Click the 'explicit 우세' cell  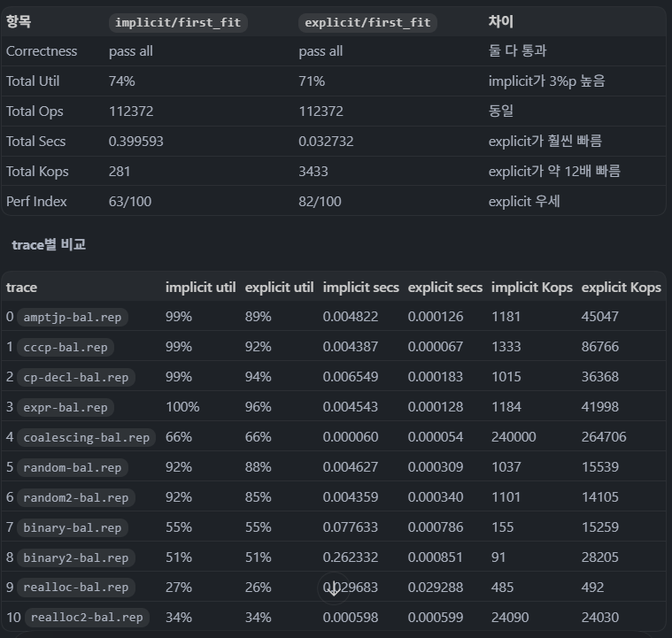[524, 202]
